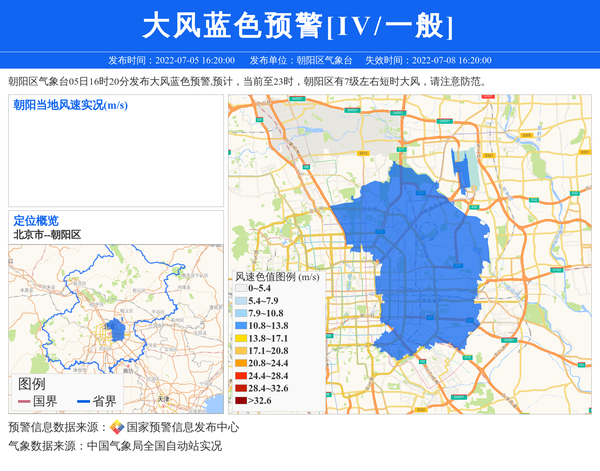This screenshot has width=600, height=471.
Task: Select the 5.4~7.9 legend color box
Action: click(x=240, y=301)
